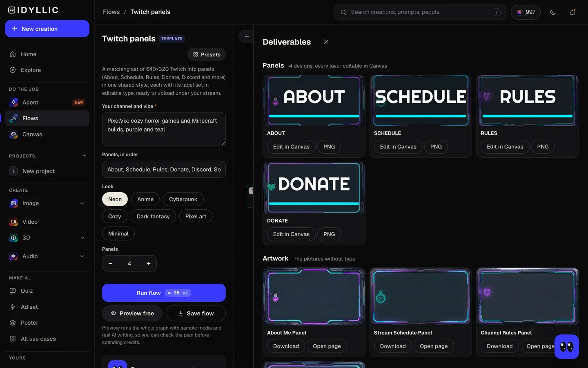Open the DONATE panel thumbnail
Screen dimensions: 588x368
click(x=314, y=188)
